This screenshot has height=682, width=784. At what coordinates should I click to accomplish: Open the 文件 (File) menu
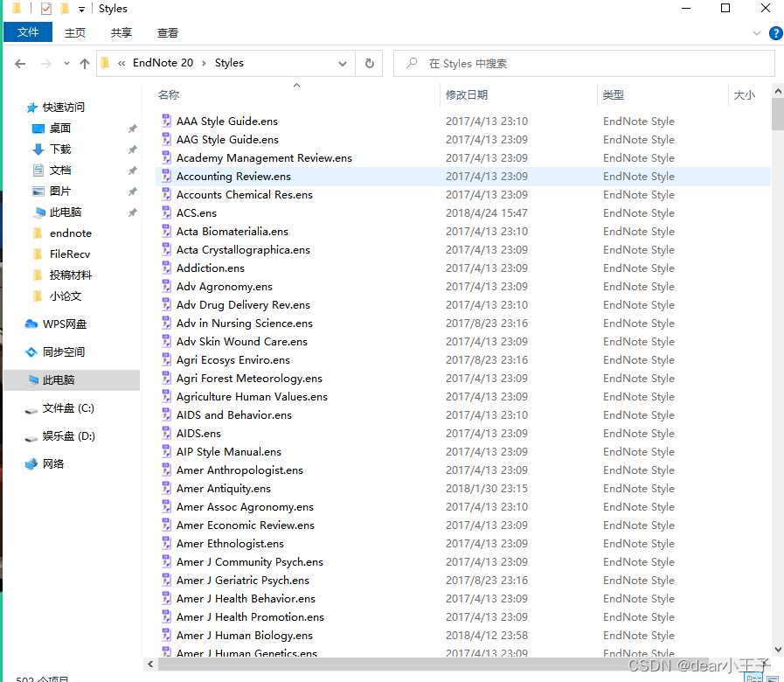[28, 32]
